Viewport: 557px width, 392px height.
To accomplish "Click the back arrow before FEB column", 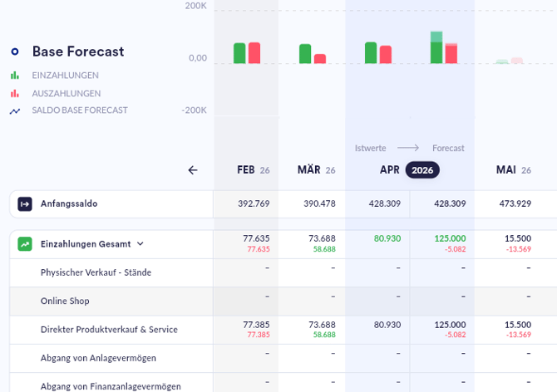I will tap(193, 170).
